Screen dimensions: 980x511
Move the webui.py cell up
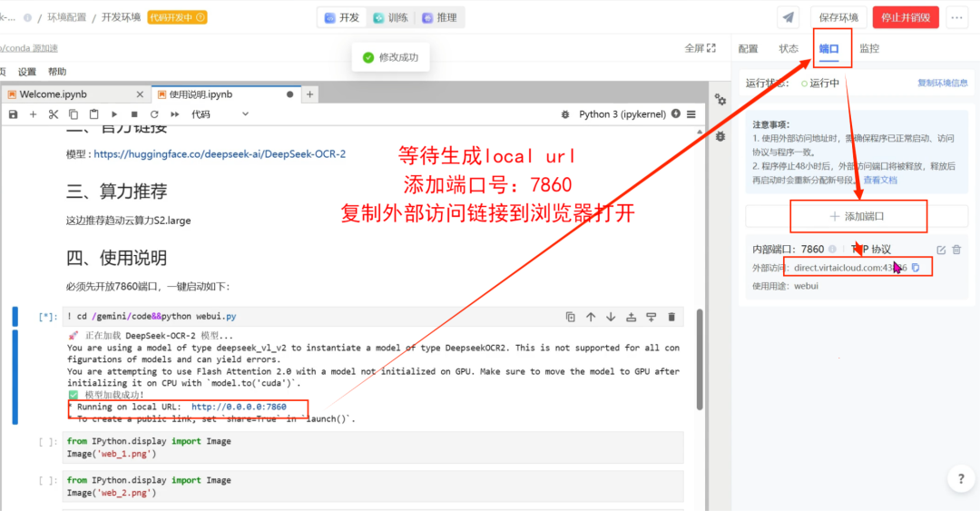[591, 317]
